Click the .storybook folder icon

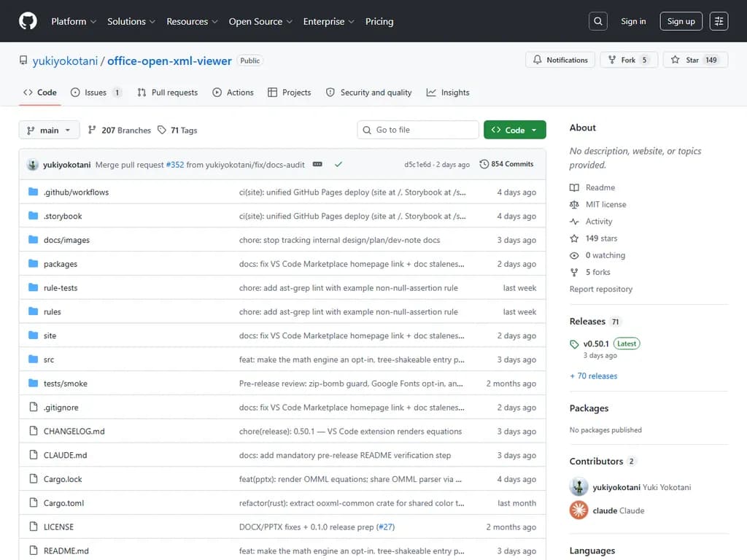pyautogui.click(x=33, y=216)
